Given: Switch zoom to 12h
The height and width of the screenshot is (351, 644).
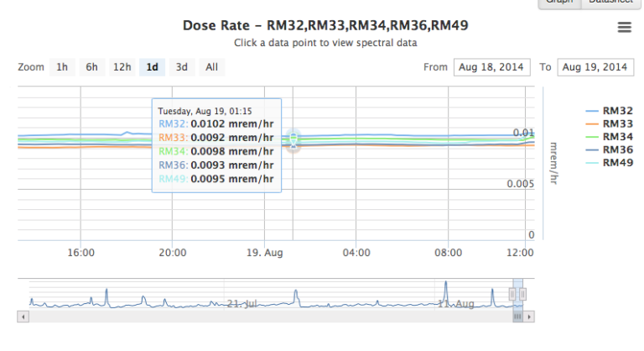Looking at the screenshot, I should 122,67.
